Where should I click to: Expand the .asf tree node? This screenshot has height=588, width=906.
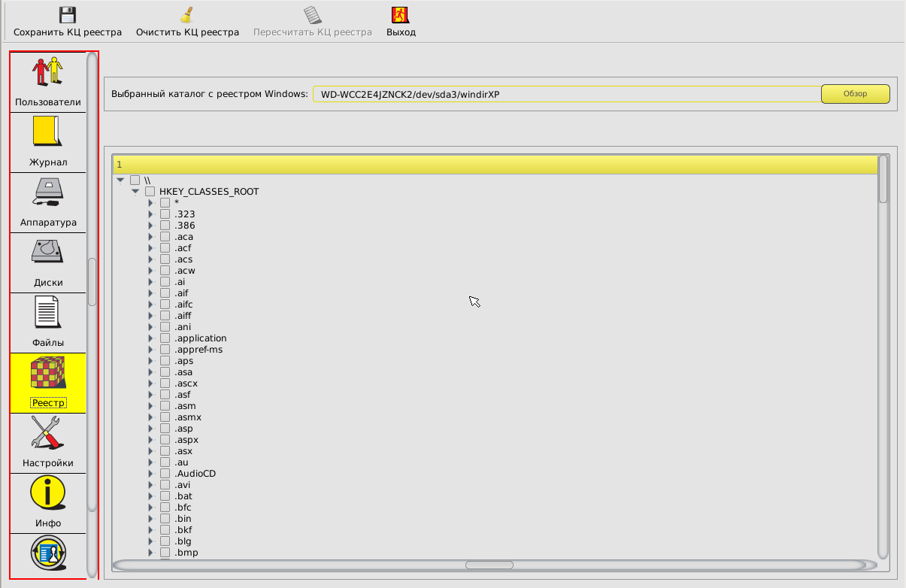point(150,395)
